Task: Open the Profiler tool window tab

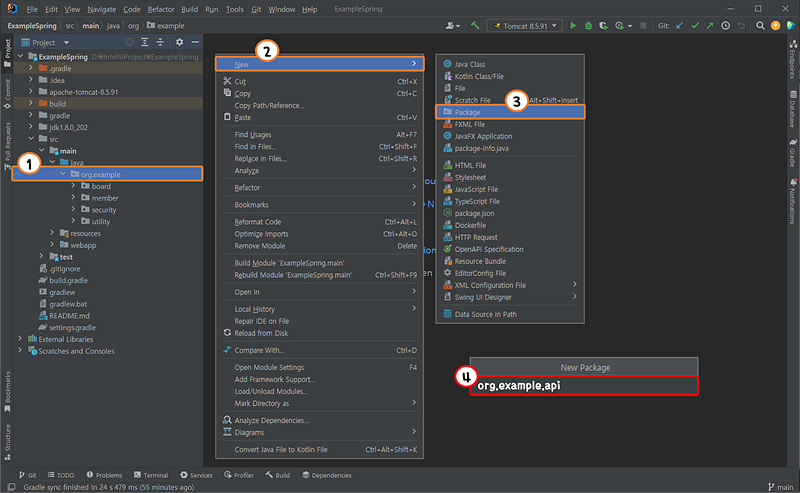Action: click(x=239, y=475)
